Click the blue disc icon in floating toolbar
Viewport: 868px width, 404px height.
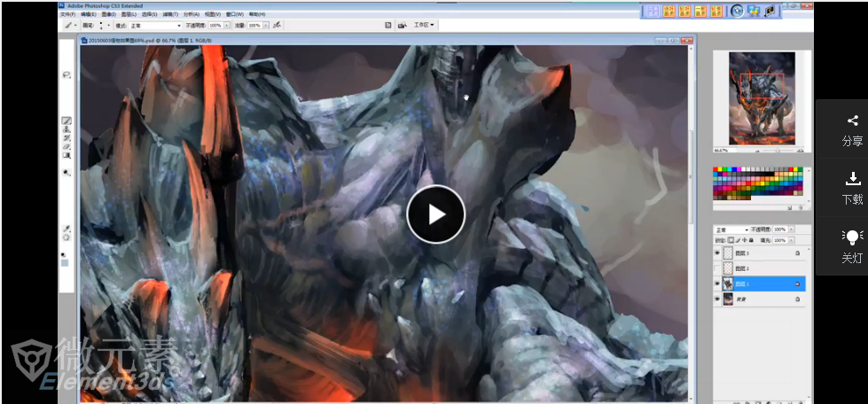point(737,11)
